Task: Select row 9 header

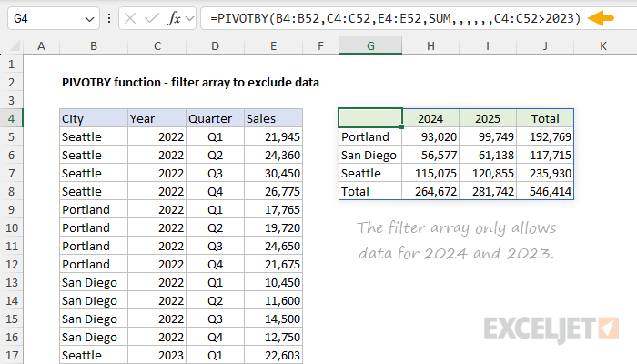Action: click(x=11, y=209)
